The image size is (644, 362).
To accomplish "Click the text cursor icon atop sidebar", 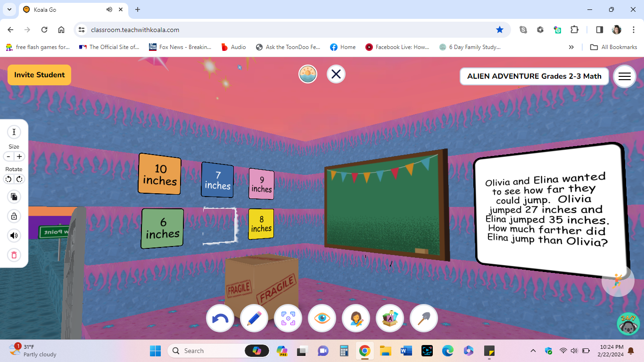I will coord(14,132).
